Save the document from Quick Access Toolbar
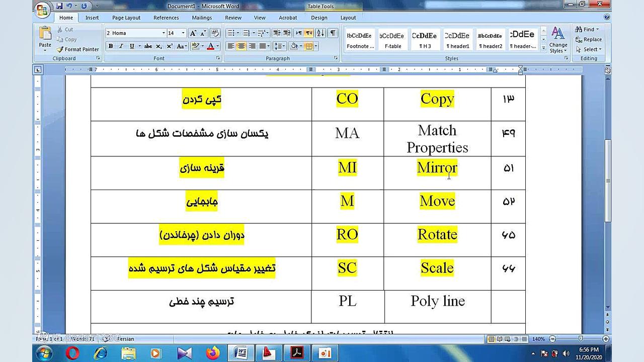644x362 pixels. click(59, 6)
